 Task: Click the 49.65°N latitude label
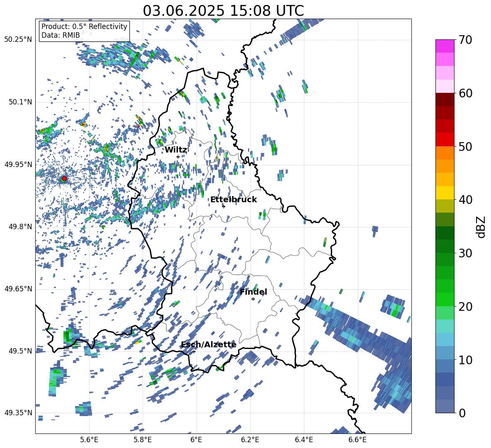coord(18,289)
